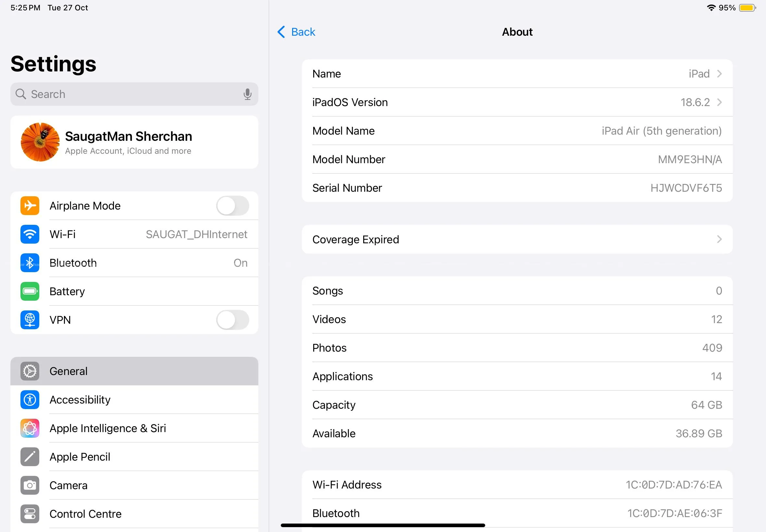The width and height of the screenshot is (766, 532).
Task: Tap the Search input field
Action: click(x=134, y=94)
